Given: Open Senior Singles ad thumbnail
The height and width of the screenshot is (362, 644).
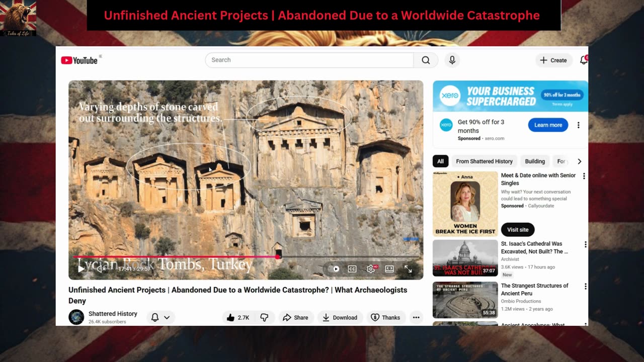Looking at the screenshot, I should coord(465,204).
